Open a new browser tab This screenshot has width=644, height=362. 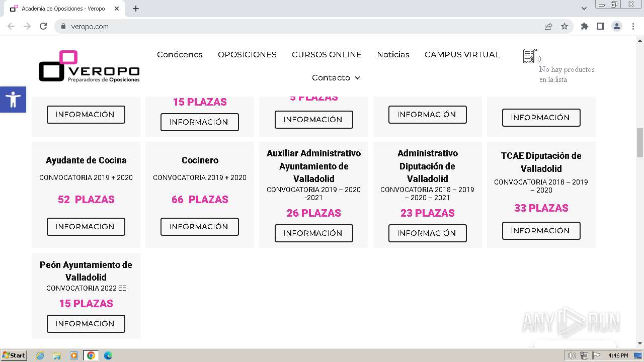pyautogui.click(x=136, y=9)
